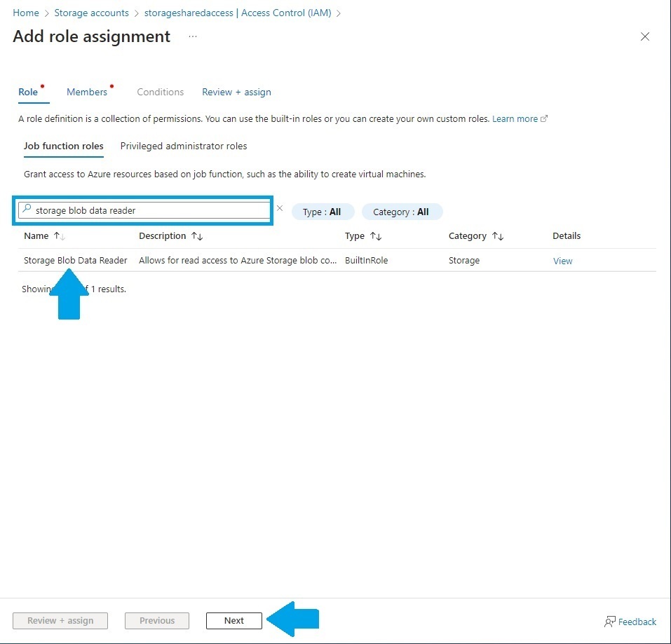671x644 pixels.
Task: Go to Review + assign tab
Action: 236,92
